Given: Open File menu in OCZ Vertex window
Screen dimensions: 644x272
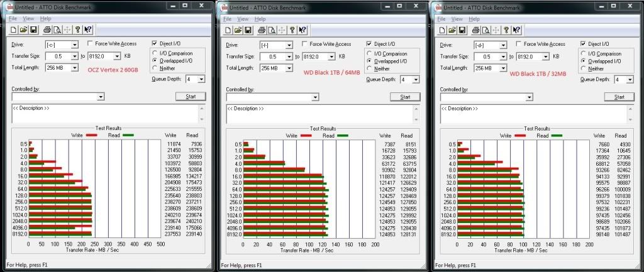Looking at the screenshot, I should [x=13, y=19].
